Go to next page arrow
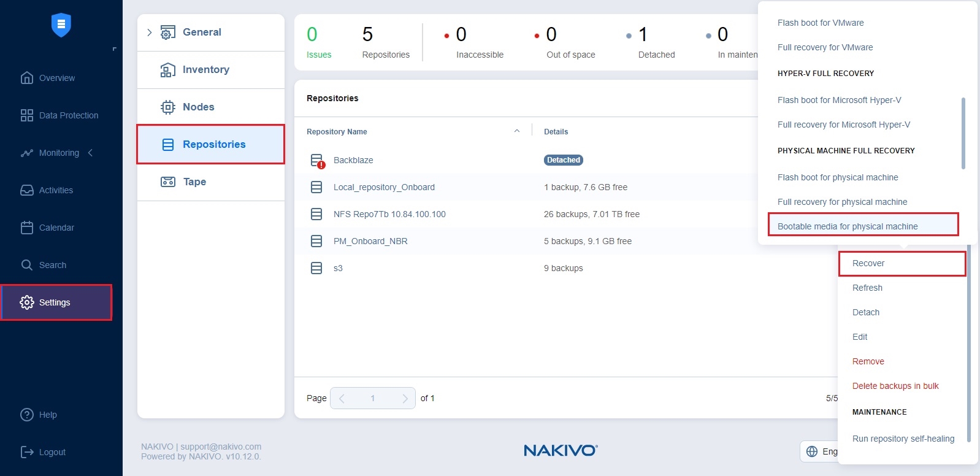Image resolution: width=980 pixels, height=476 pixels. coord(405,398)
